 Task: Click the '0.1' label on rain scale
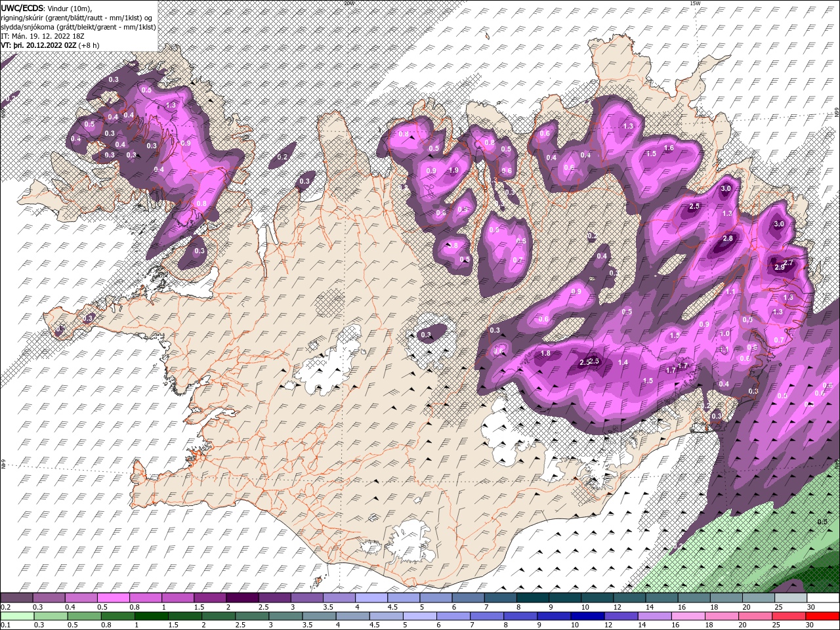(5, 625)
